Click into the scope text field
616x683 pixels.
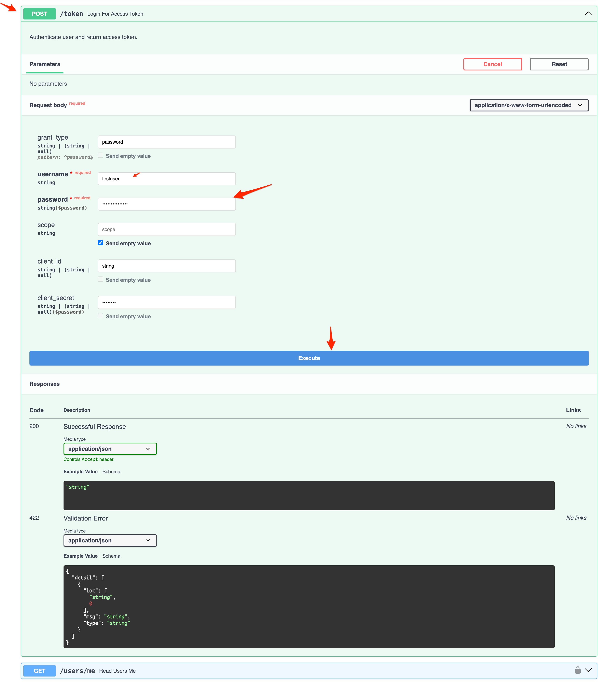click(x=166, y=229)
